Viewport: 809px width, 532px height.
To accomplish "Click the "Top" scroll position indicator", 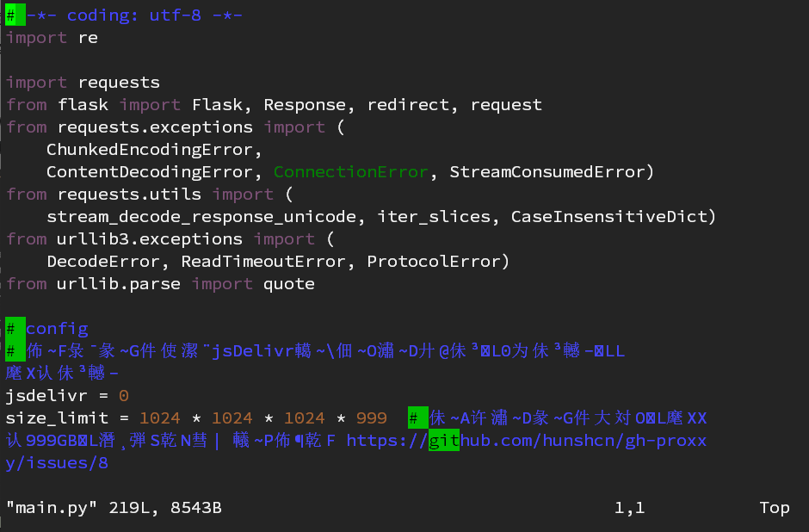I will pyautogui.click(x=774, y=508).
